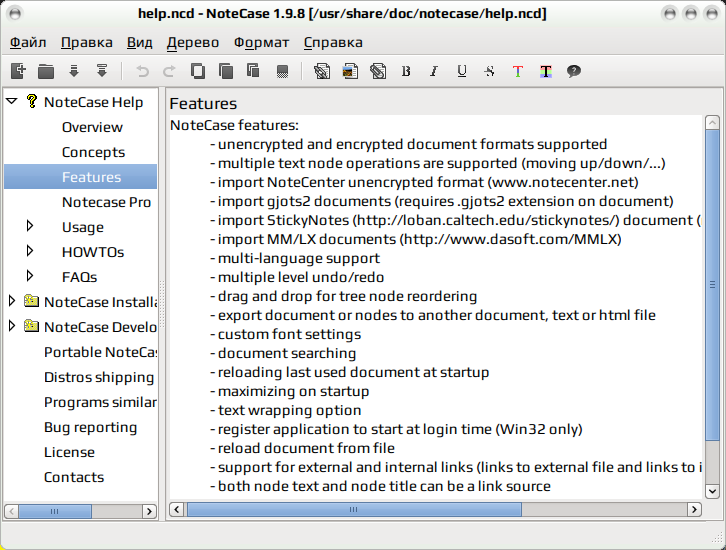
Task: Click the speech bubble help icon
Action: click(x=574, y=71)
